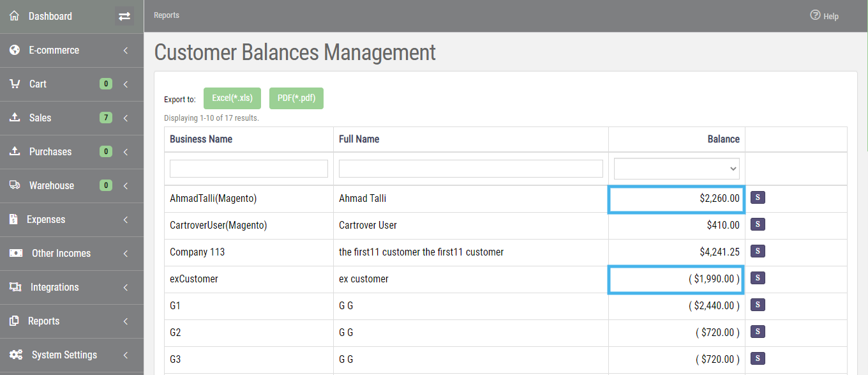Select the Warehouse shipping icon

(x=14, y=185)
